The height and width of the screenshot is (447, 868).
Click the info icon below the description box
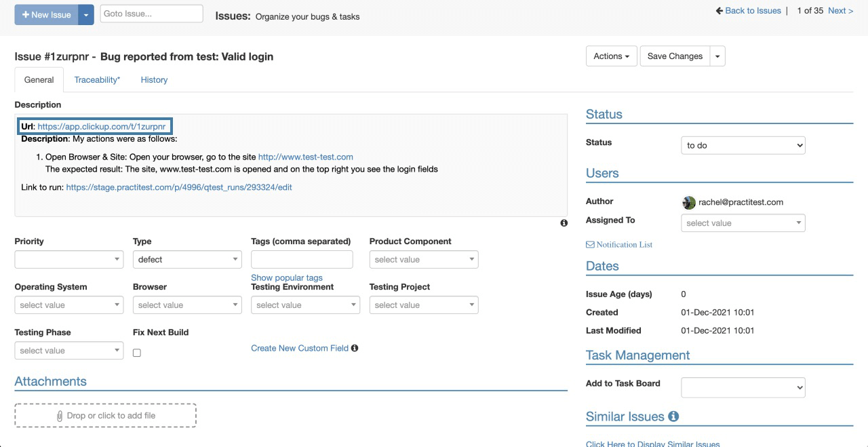[564, 222]
